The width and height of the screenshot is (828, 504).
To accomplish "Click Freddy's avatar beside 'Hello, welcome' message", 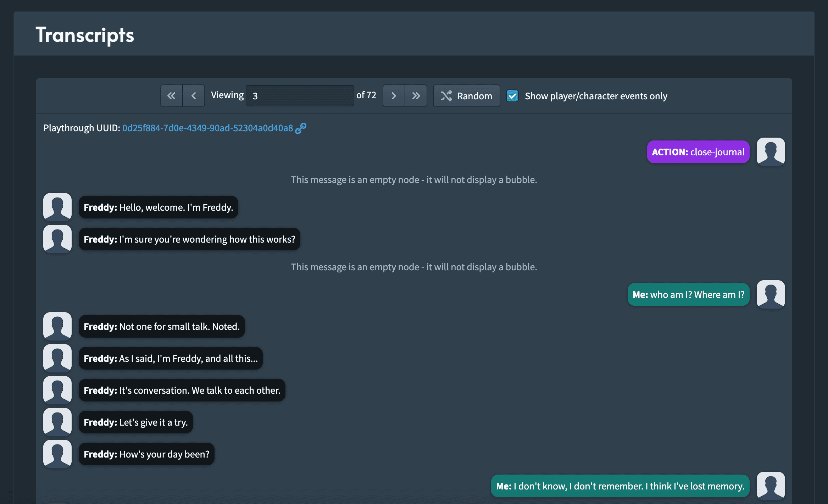I will pyautogui.click(x=57, y=207).
